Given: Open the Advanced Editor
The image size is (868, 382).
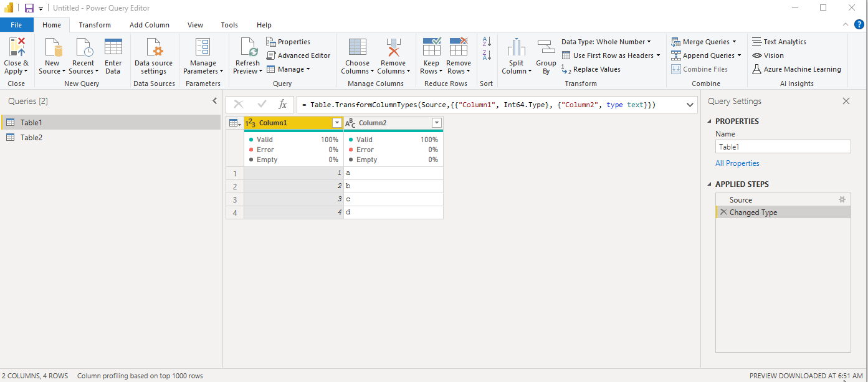Looking at the screenshot, I should point(298,55).
